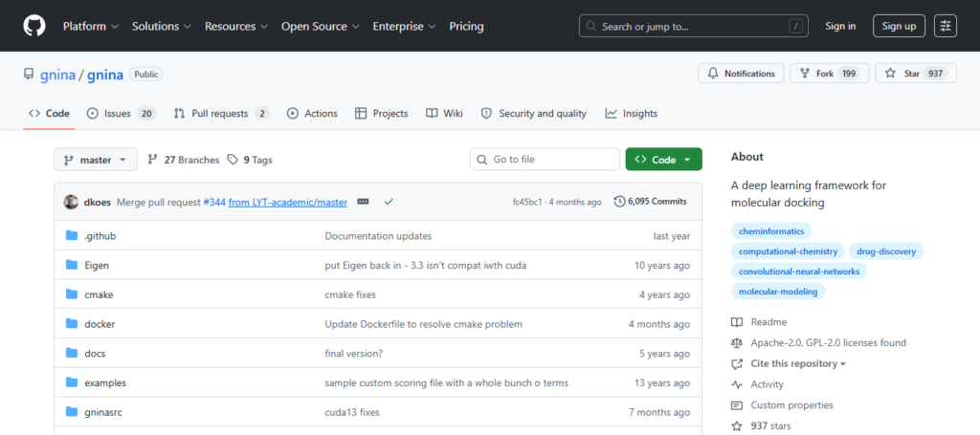Open the gnina owner link
Screen dimensions: 980x435
(x=57, y=75)
